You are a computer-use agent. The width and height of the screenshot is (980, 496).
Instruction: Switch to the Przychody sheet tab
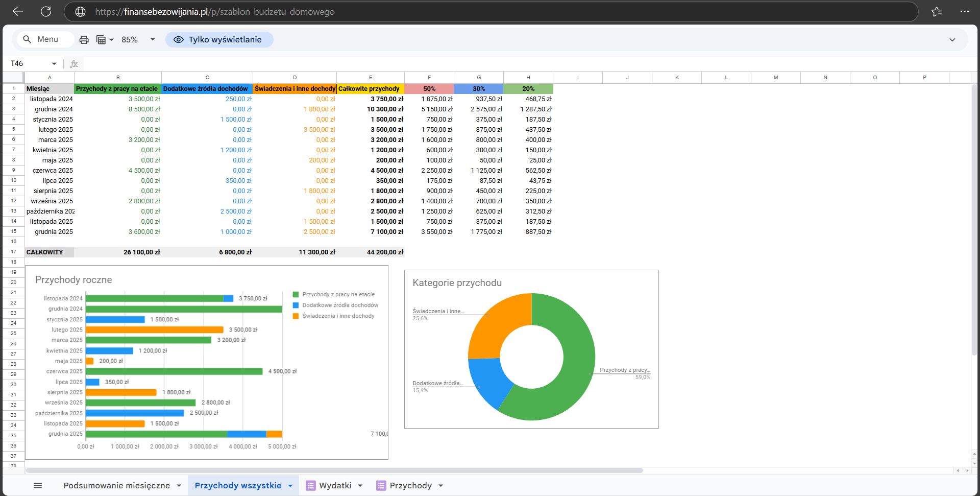click(x=411, y=485)
